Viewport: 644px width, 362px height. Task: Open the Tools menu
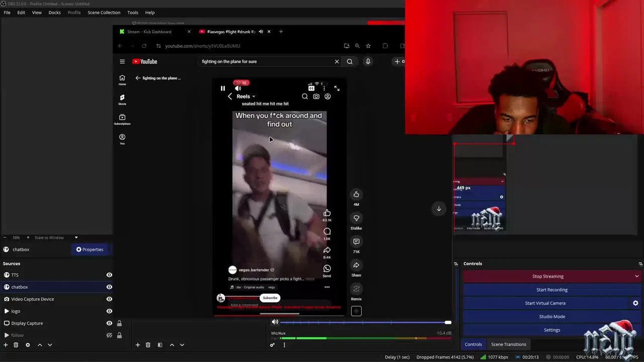(x=133, y=13)
